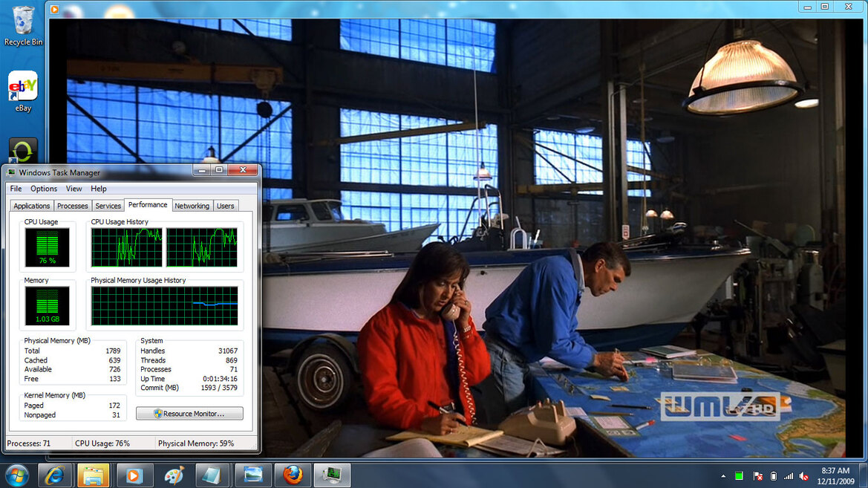The width and height of the screenshot is (868, 488).
Task: Open the Recycle Bin desktop icon
Action: [23, 25]
